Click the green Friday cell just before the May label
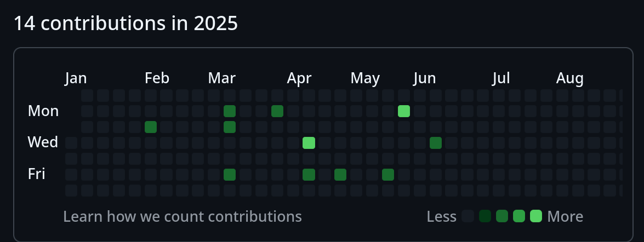The width and height of the screenshot is (644, 242). (340, 174)
